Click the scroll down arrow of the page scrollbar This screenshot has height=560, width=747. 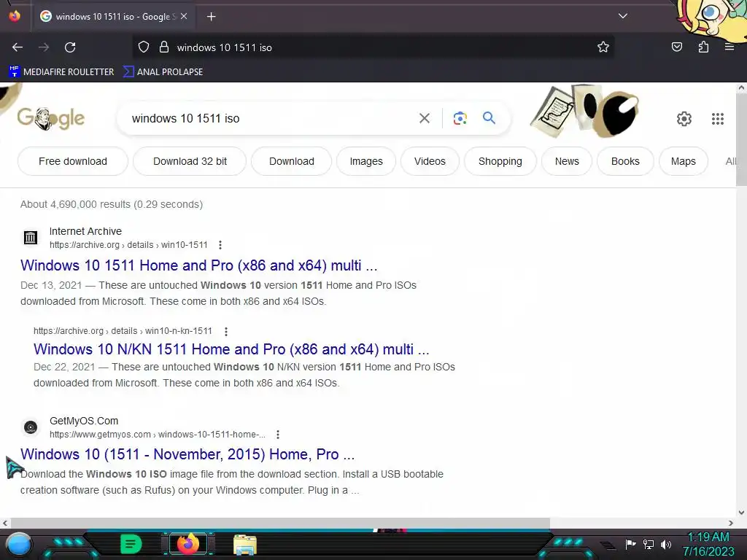(x=741, y=513)
